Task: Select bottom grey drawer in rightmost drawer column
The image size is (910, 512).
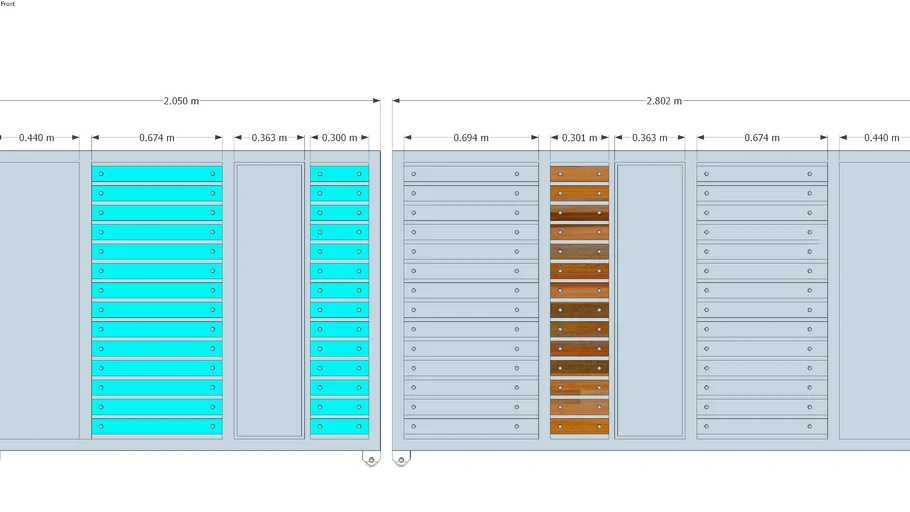Action: 762,427
